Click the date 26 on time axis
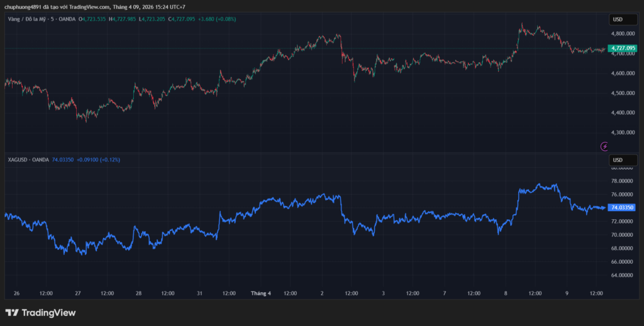The width and height of the screenshot is (644, 326). click(x=16, y=293)
